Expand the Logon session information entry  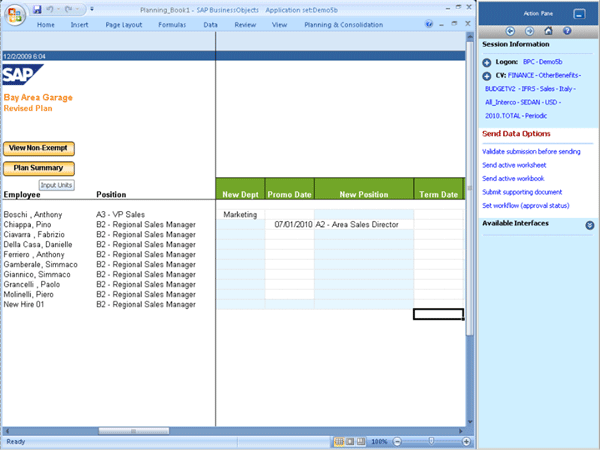pos(487,62)
